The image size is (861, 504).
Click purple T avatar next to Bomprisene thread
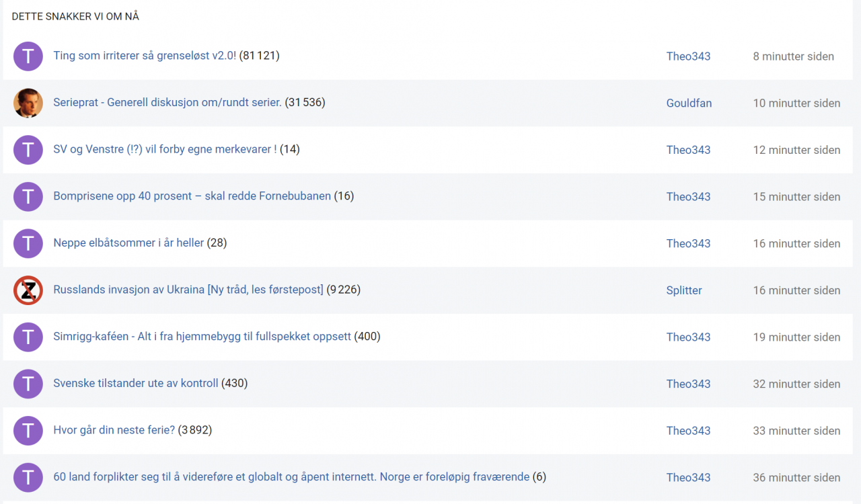tap(28, 197)
